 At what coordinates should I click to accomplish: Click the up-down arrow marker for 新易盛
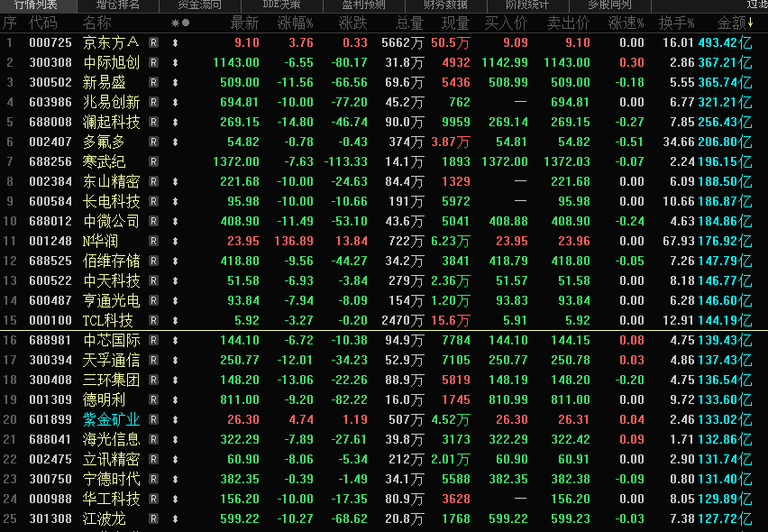[176, 83]
